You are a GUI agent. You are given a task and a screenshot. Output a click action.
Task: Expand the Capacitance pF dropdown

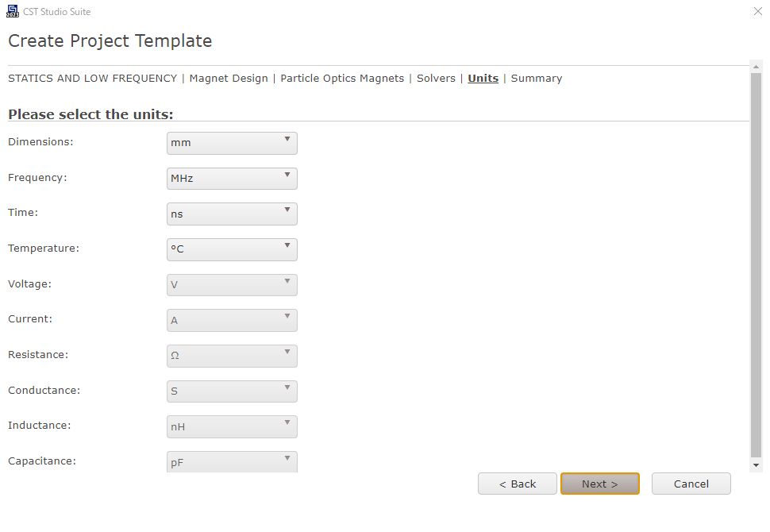pyautogui.click(x=232, y=461)
